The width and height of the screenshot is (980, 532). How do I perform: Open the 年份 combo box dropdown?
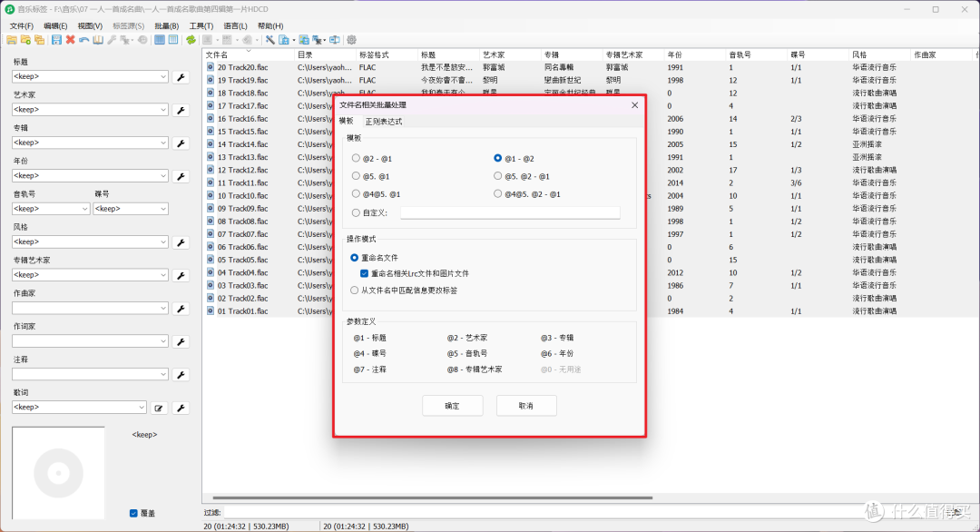(162, 176)
